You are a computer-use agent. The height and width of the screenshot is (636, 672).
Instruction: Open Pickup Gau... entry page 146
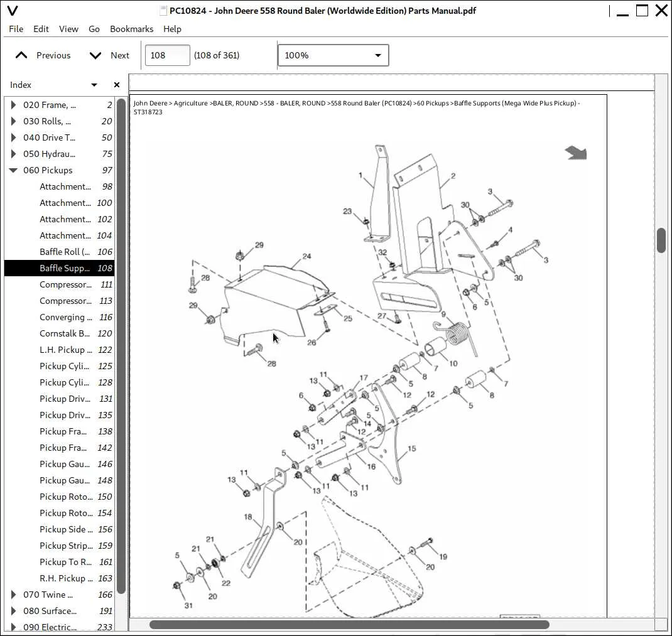point(59,464)
